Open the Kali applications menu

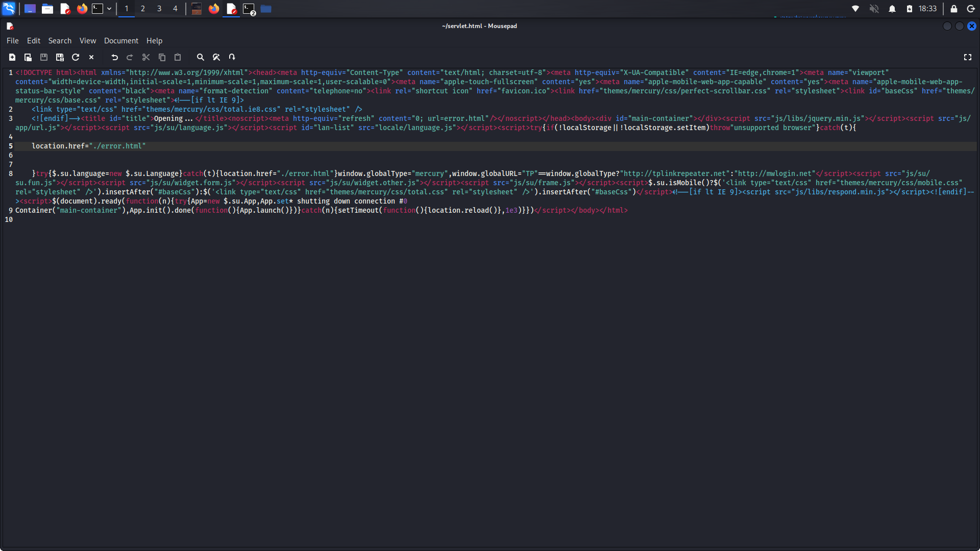9,9
